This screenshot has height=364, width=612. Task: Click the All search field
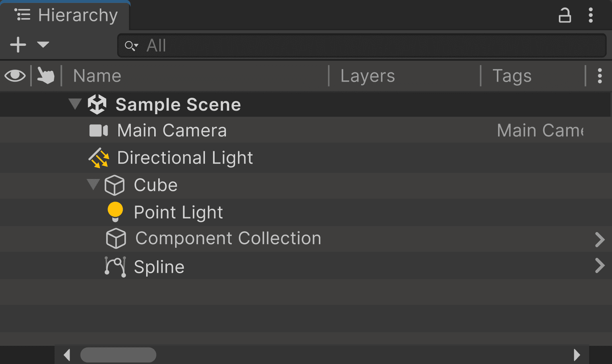pyautogui.click(x=362, y=45)
